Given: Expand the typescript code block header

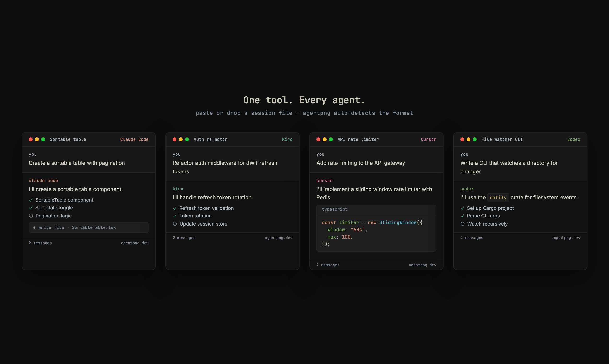Looking at the screenshot, I should (x=335, y=209).
